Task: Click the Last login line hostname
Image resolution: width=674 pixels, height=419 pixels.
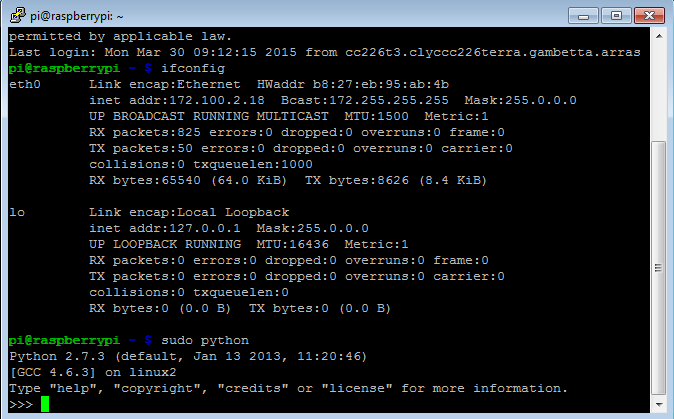Action: (493, 52)
